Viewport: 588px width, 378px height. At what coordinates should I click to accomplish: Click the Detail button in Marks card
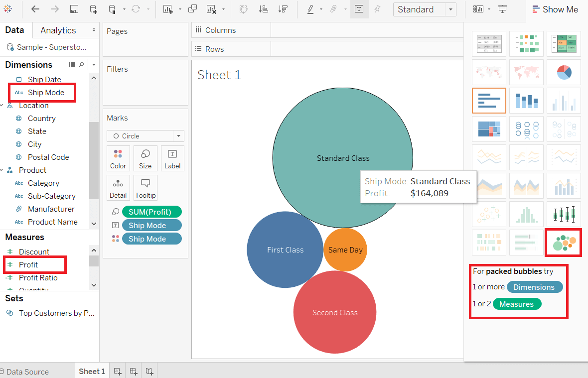(118, 188)
